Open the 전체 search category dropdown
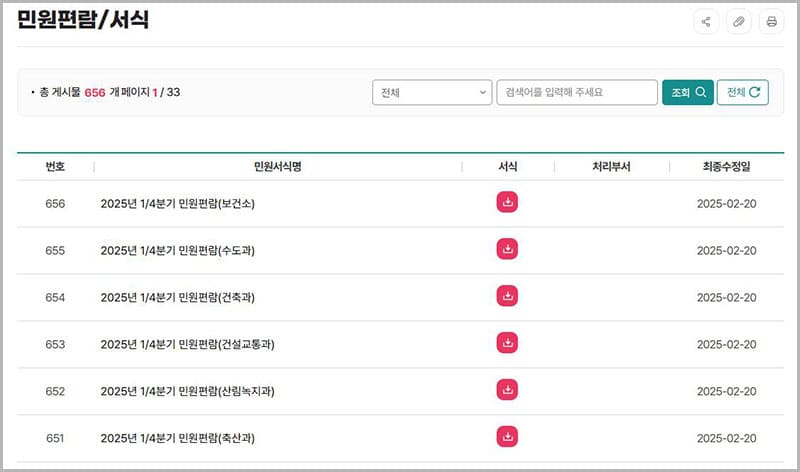Viewport: 800px width, 472px height. coord(430,93)
